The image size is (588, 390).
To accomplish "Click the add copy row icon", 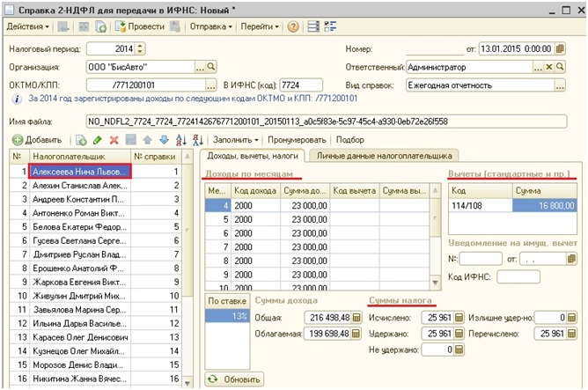I will point(81,140).
